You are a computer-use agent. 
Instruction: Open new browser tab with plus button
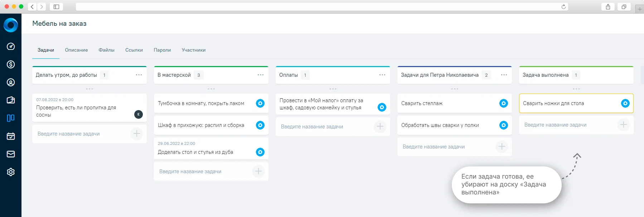[x=640, y=9]
